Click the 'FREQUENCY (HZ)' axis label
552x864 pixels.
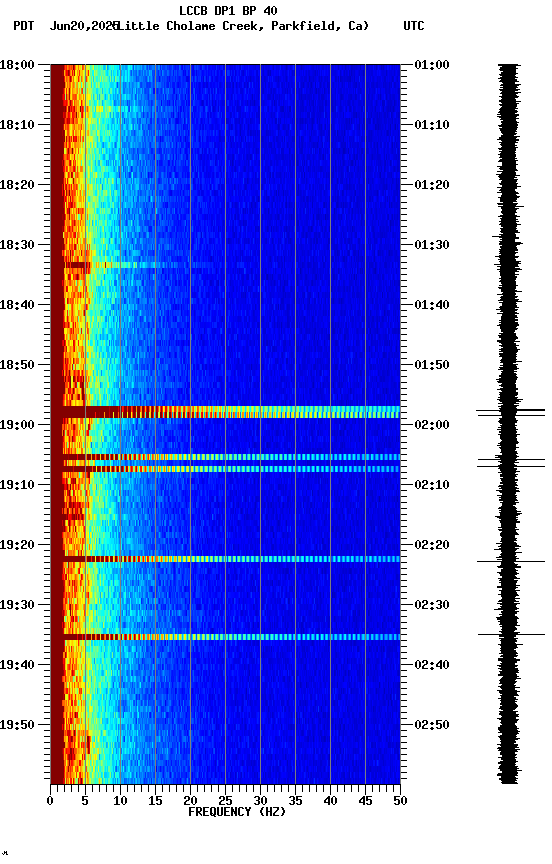pos(237,812)
